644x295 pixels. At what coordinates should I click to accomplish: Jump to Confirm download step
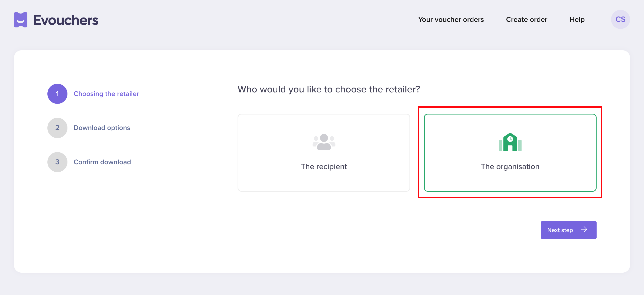(x=102, y=162)
